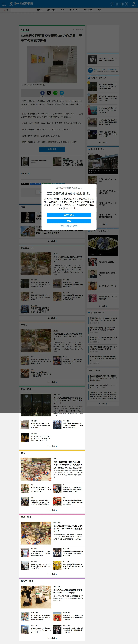Open the AREAS location pin icon
The width and height of the screenshot is (138, 644).
tap(134, 4)
